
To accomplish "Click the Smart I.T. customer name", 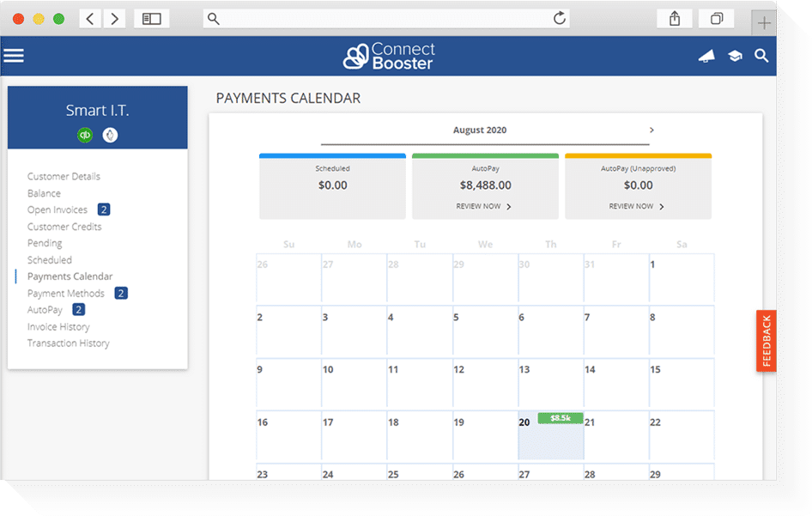I will click(x=97, y=111).
